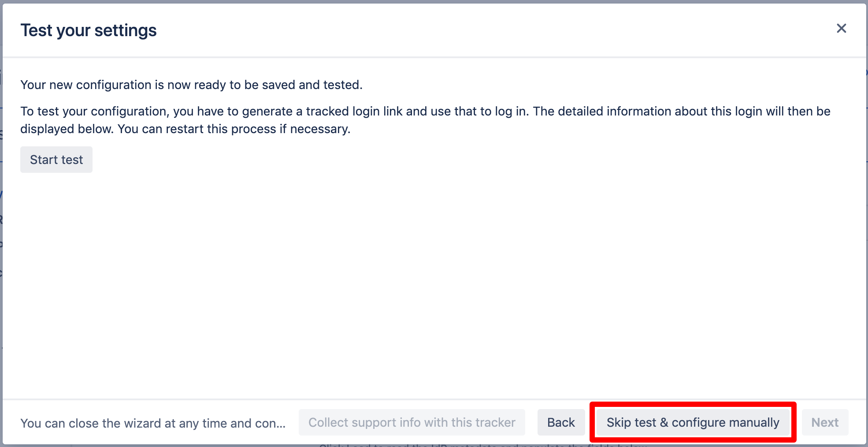Go Back to the previous wizard step
The height and width of the screenshot is (447, 868).
click(561, 422)
